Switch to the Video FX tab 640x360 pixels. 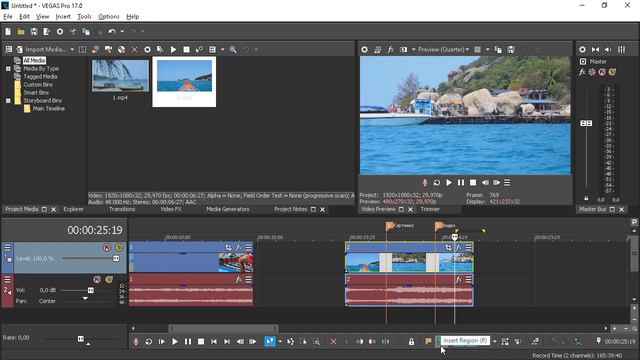point(171,209)
